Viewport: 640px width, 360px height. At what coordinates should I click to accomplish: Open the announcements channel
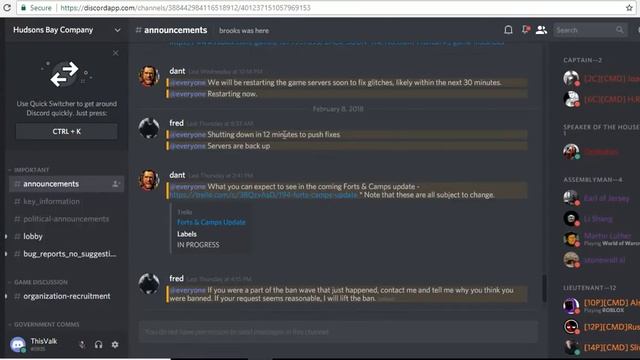67,184
